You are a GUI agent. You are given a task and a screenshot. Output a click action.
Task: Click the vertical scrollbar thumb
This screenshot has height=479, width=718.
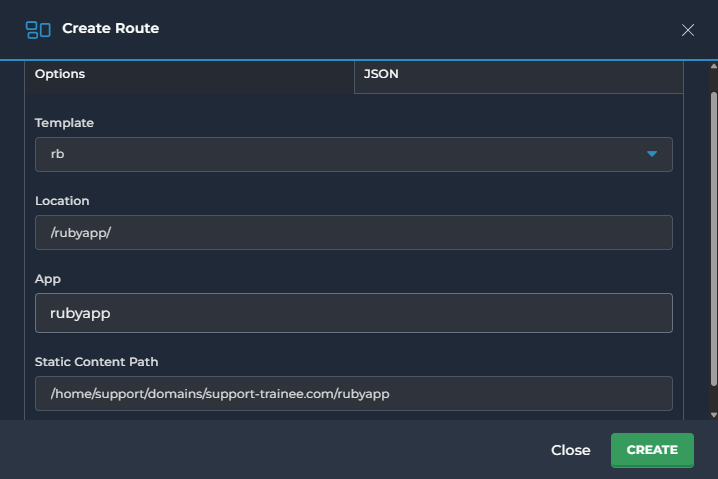click(713, 239)
